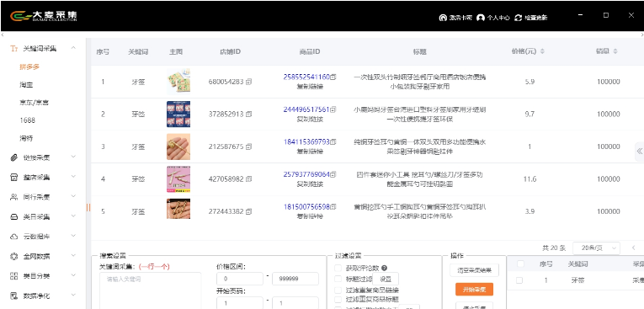644x309 pixels.
Task: Click the people icon for 同行采集
Action: click(14, 197)
